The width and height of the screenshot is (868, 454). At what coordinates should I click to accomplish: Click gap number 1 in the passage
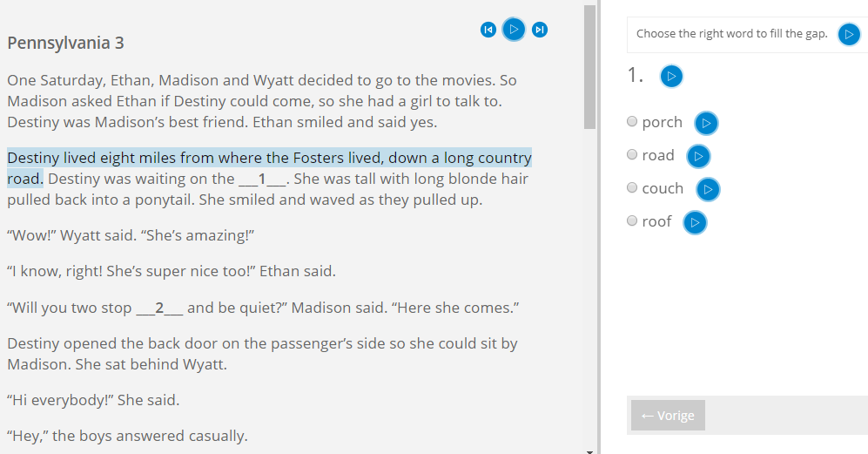[262, 179]
